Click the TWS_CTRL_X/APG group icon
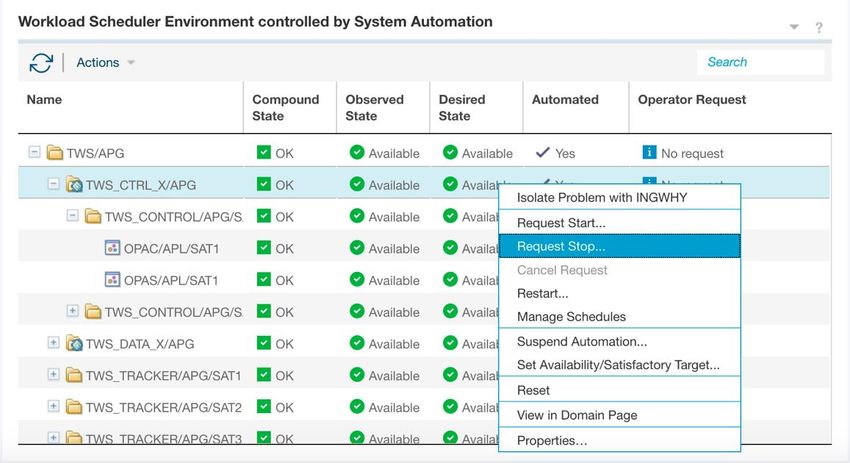Image resolution: width=850 pixels, height=463 pixels. 74,184
